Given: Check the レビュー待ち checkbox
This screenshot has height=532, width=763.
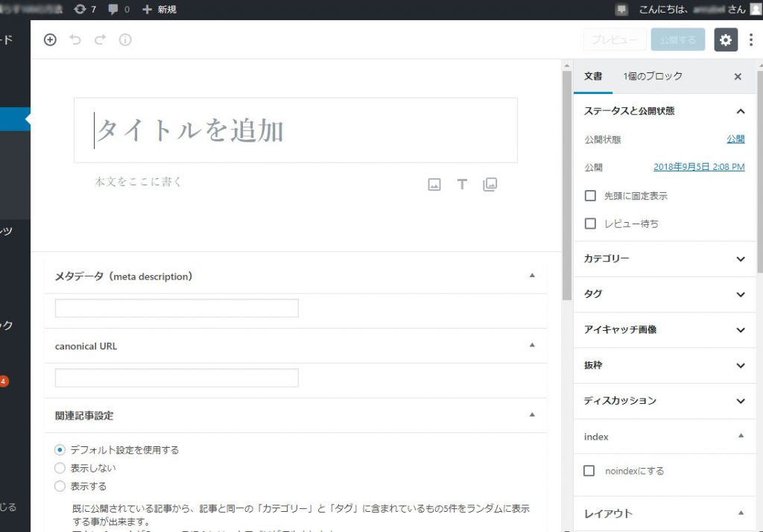Looking at the screenshot, I should (x=590, y=224).
